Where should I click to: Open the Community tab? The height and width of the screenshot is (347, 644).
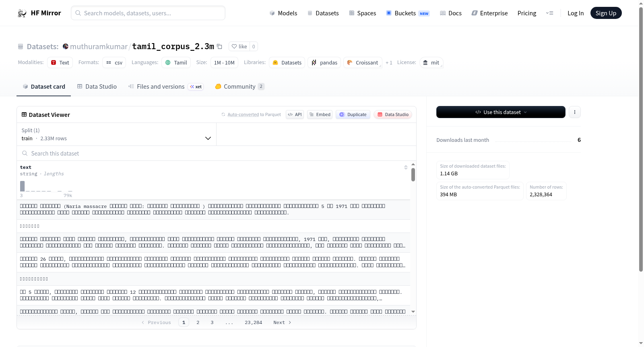[x=239, y=87]
